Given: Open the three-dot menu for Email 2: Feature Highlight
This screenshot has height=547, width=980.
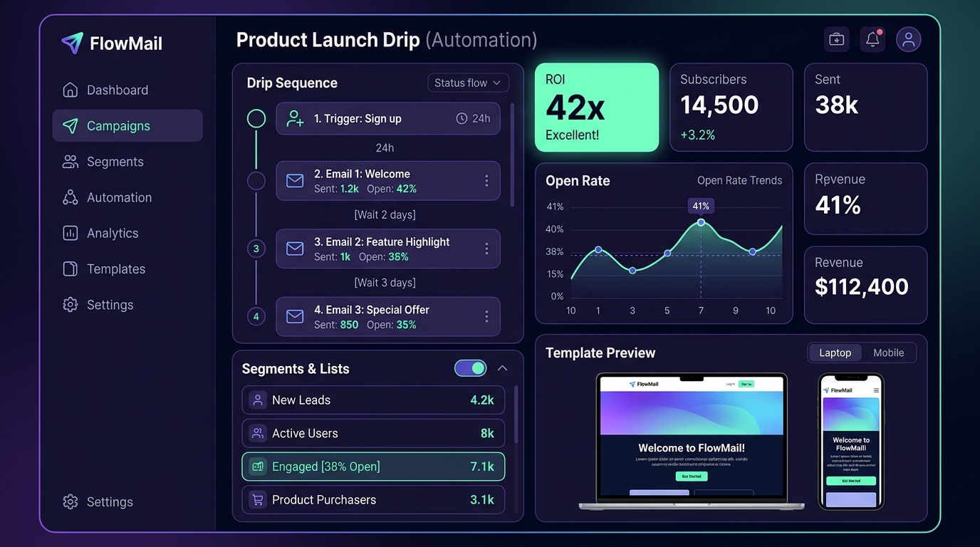Looking at the screenshot, I should point(486,249).
